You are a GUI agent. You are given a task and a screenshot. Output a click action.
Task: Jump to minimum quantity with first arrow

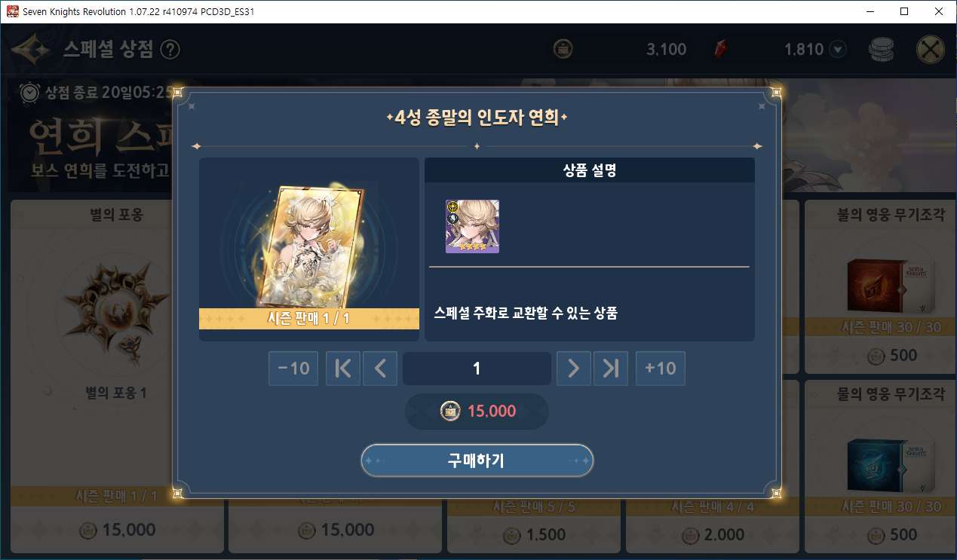(x=343, y=369)
